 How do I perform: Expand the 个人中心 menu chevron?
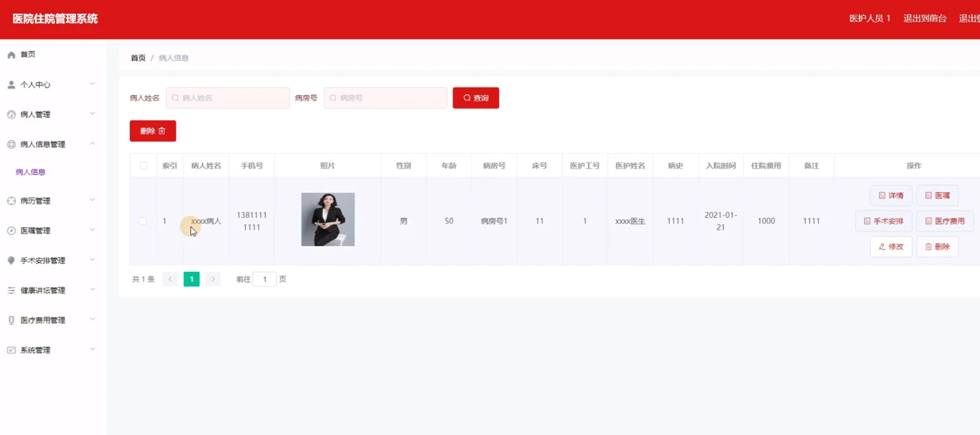(92, 84)
